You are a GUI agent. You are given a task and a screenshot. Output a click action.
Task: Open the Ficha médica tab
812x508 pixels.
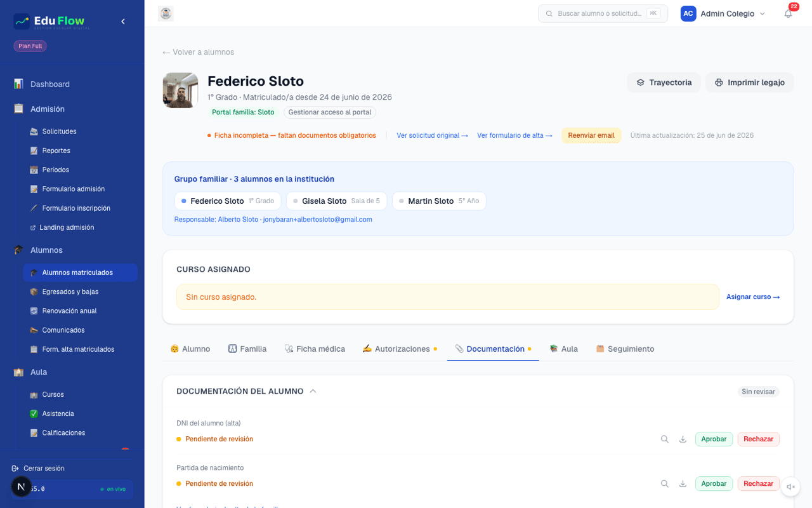315,349
